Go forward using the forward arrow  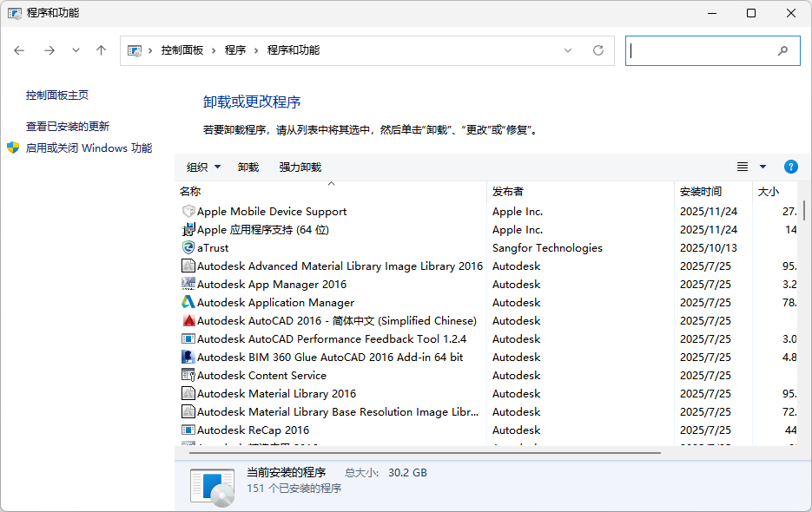click(50, 50)
